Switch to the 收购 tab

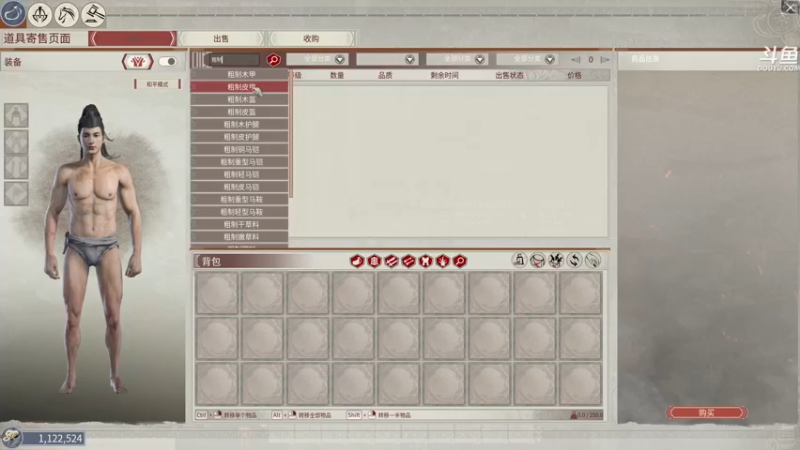point(311,38)
